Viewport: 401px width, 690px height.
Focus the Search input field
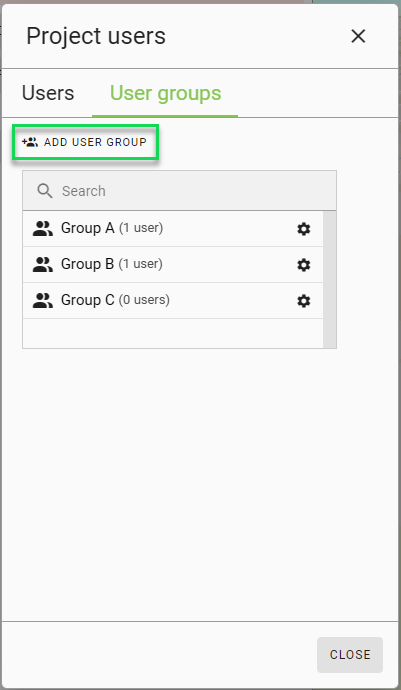(x=180, y=191)
